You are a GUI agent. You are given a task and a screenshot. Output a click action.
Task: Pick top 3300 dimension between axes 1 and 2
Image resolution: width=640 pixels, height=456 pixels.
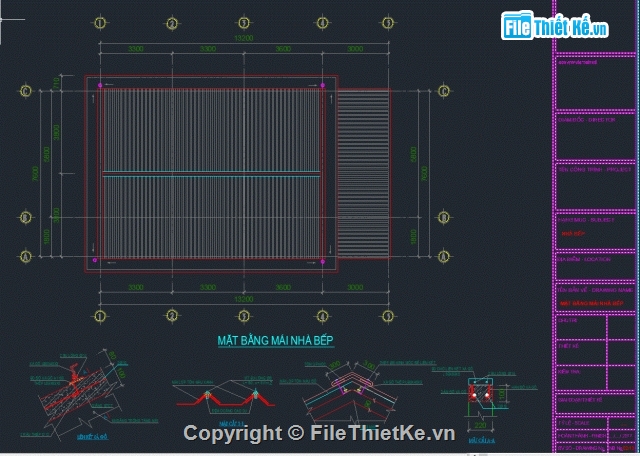click(x=136, y=49)
